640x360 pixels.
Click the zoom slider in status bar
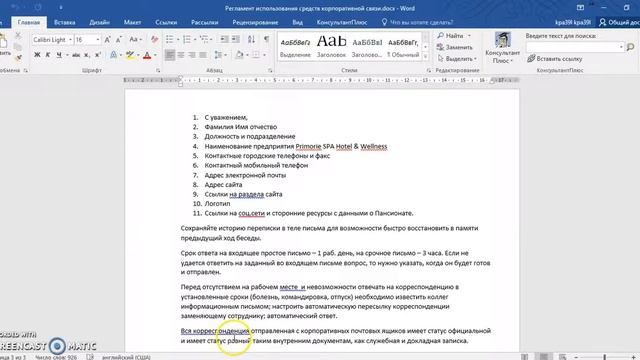[x=604, y=357]
